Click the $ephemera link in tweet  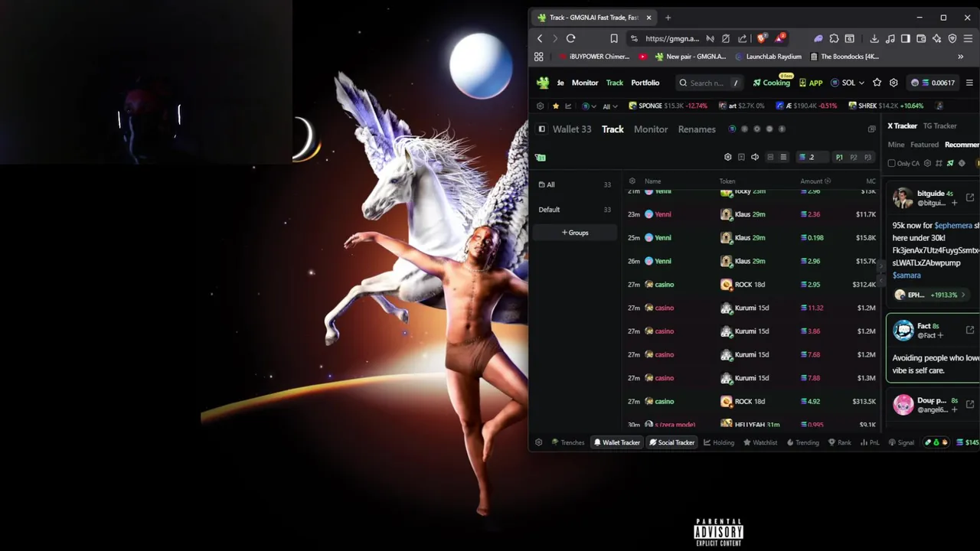click(952, 226)
